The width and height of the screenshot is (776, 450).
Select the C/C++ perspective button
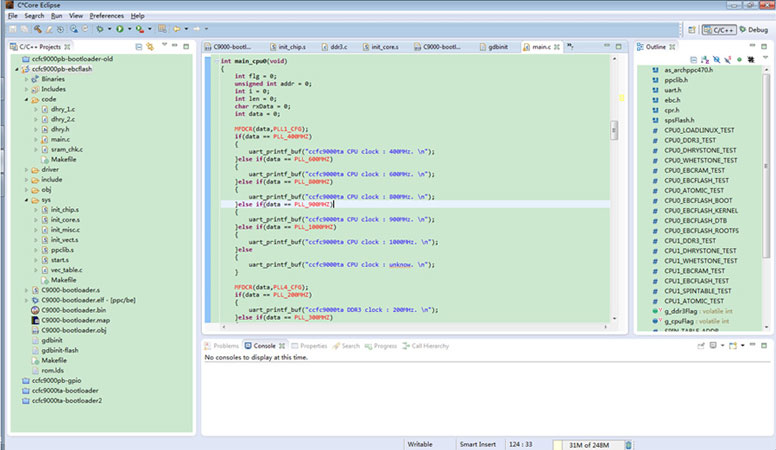pyautogui.click(x=717, y=30)
